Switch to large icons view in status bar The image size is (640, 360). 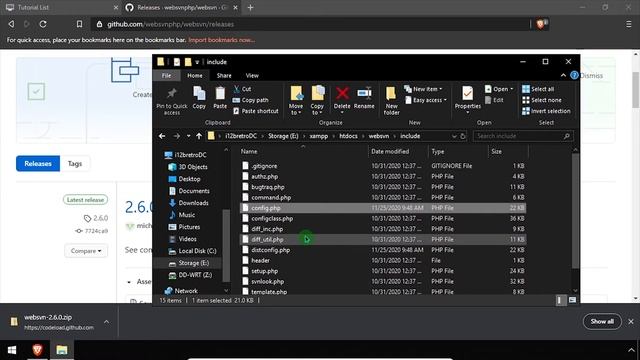click(x=573, y=300)
